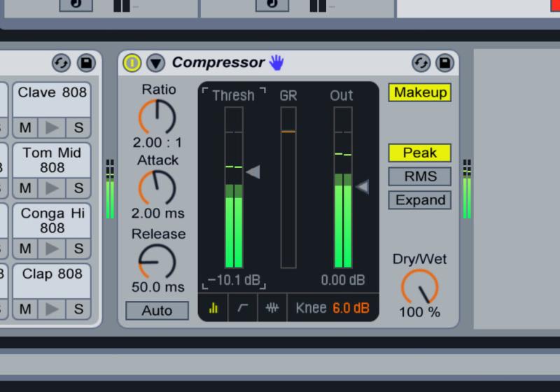Enable Auto release button

(x=157, y=311)
